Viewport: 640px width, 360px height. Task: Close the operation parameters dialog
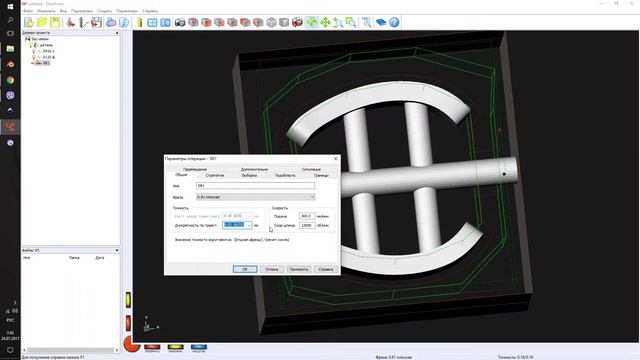[336, 158]
